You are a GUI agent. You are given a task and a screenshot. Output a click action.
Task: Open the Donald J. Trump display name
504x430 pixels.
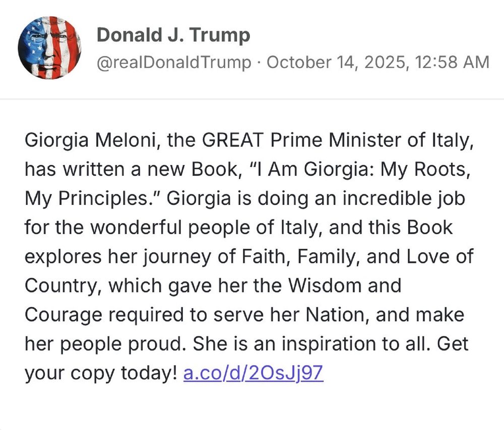173,35
